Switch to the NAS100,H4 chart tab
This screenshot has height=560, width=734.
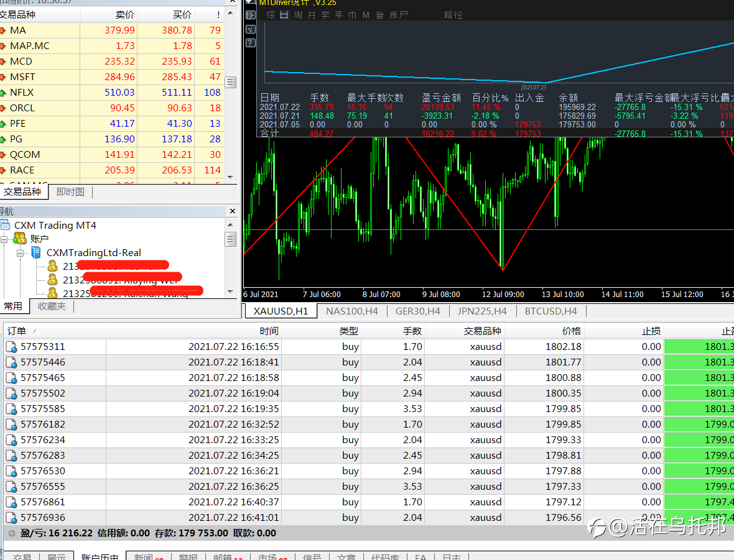351,311
